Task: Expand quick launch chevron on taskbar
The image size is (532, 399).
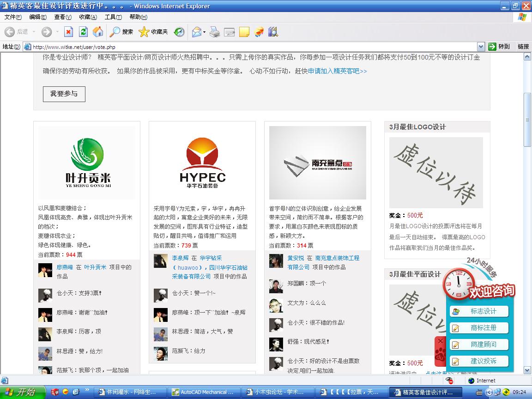Action: [x=87, y=389]
